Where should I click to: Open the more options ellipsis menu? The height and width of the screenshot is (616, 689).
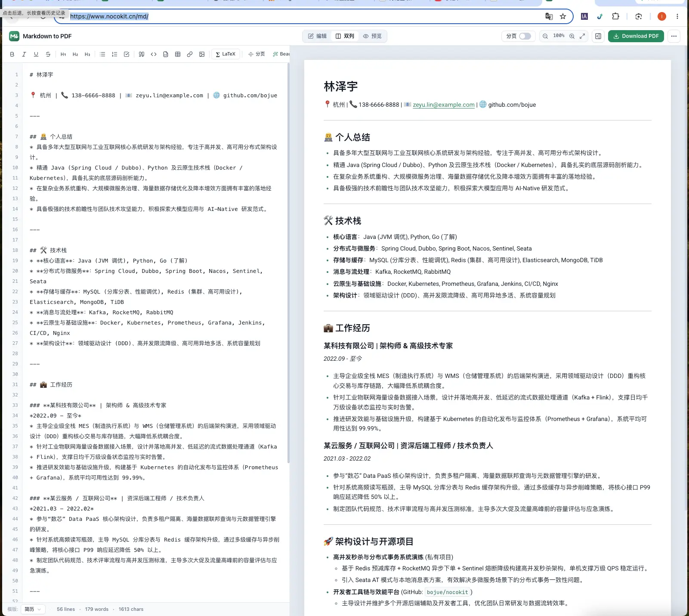(674, 36)
